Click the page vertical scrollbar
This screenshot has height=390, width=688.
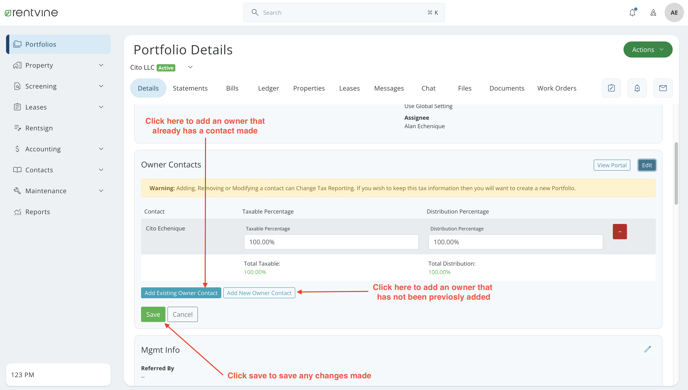676,173
